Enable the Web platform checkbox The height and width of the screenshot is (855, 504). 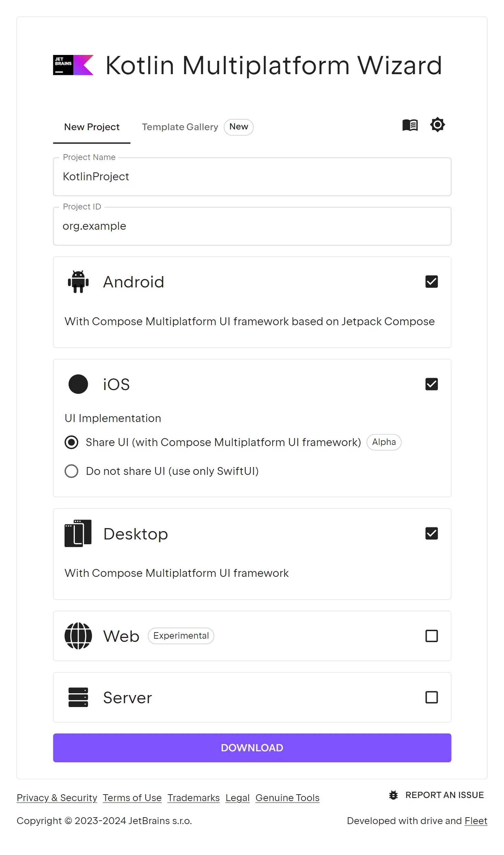pos(431,636)
